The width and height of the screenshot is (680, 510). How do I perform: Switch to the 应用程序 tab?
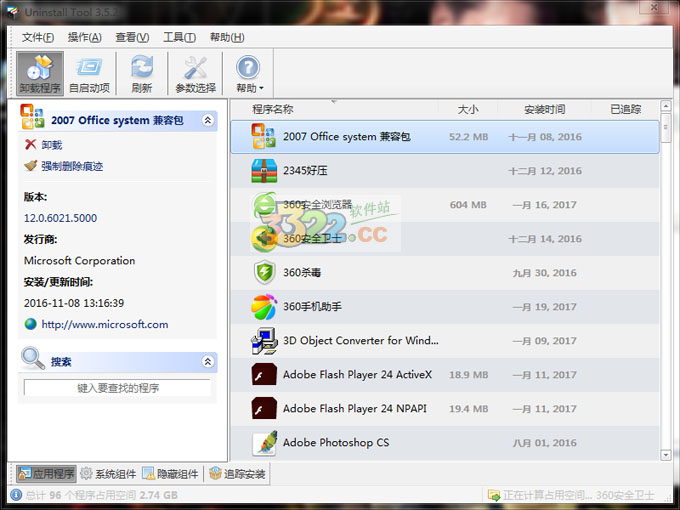pyautogui.click(x=46, y=474)
